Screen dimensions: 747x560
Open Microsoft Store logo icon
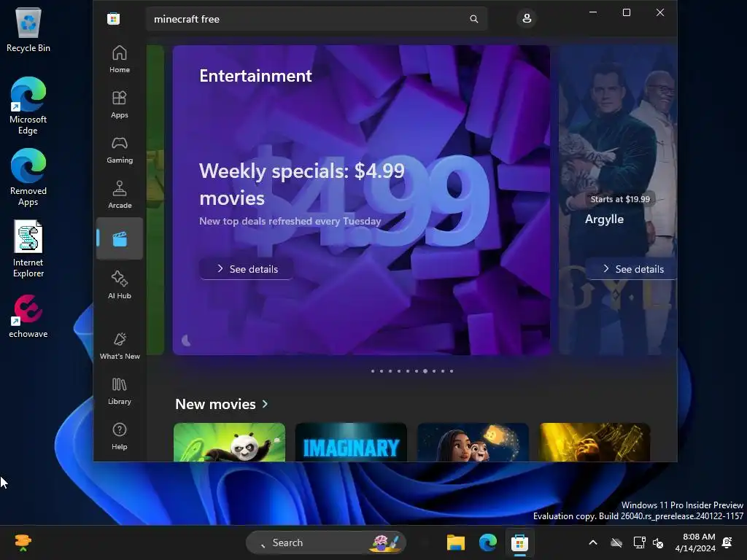(113, 19)
